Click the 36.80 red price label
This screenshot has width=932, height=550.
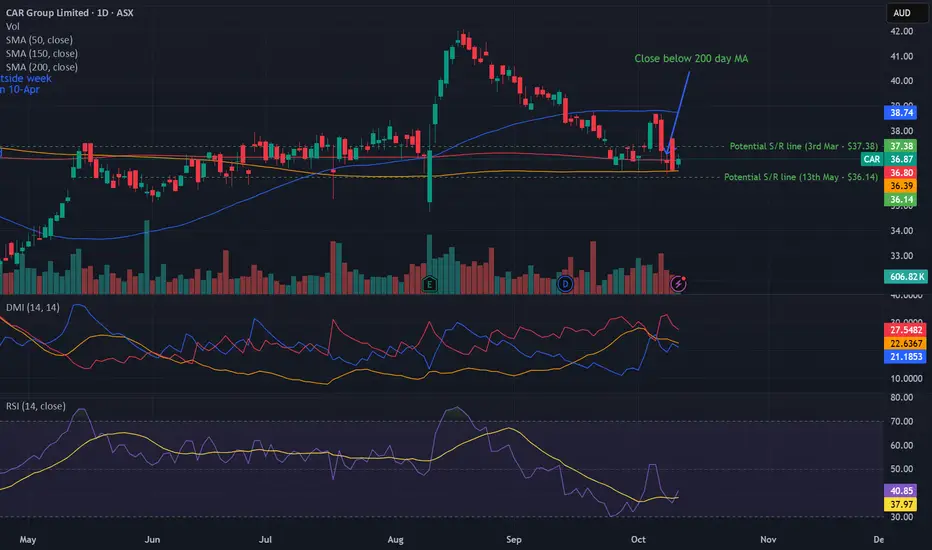click(901, 172)
